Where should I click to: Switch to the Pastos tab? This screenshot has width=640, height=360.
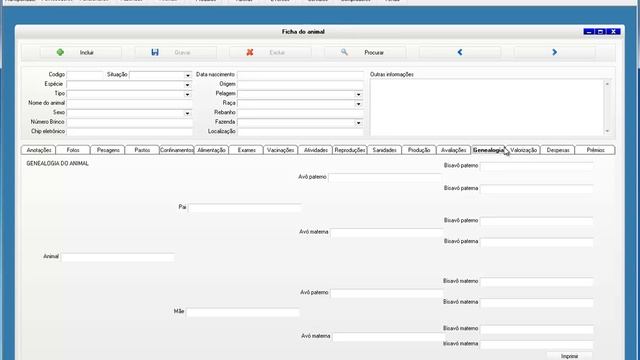[142, 150]
